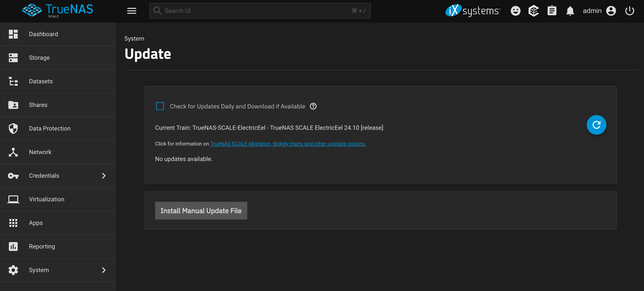Open the TrueCommand status icon
Image resolution: width=644 pixels, height=291 pixels.
(533, 11)
